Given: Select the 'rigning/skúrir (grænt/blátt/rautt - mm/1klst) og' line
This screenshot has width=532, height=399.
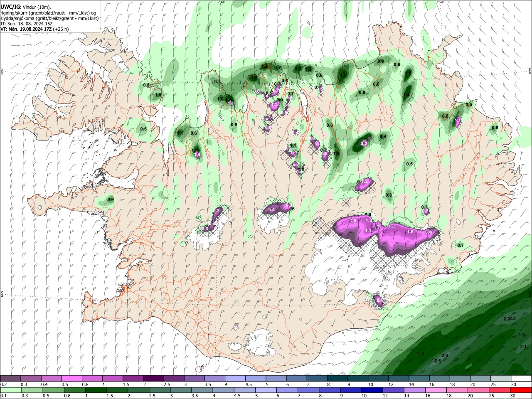Looking at the screenshot, I should click(48, 13).
